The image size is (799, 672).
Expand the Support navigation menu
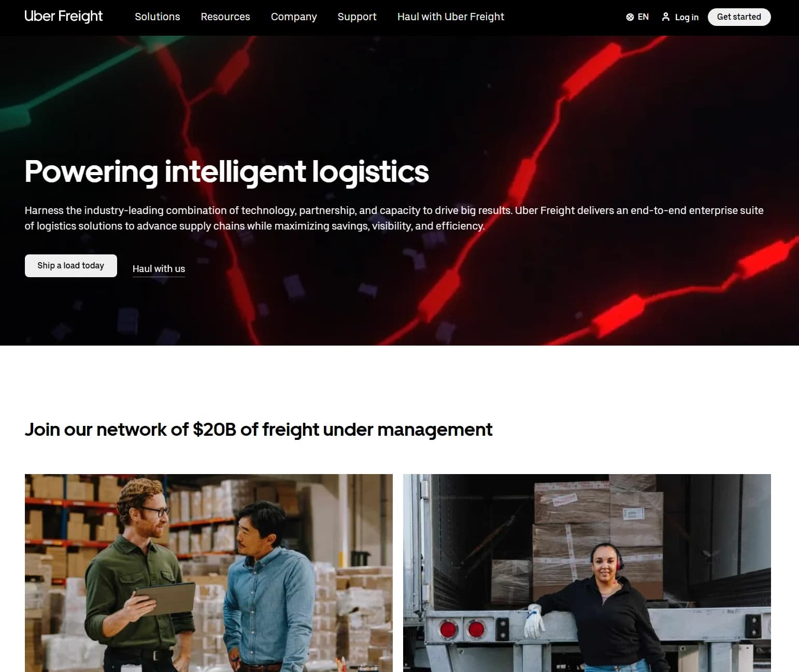tap(357, 17)
